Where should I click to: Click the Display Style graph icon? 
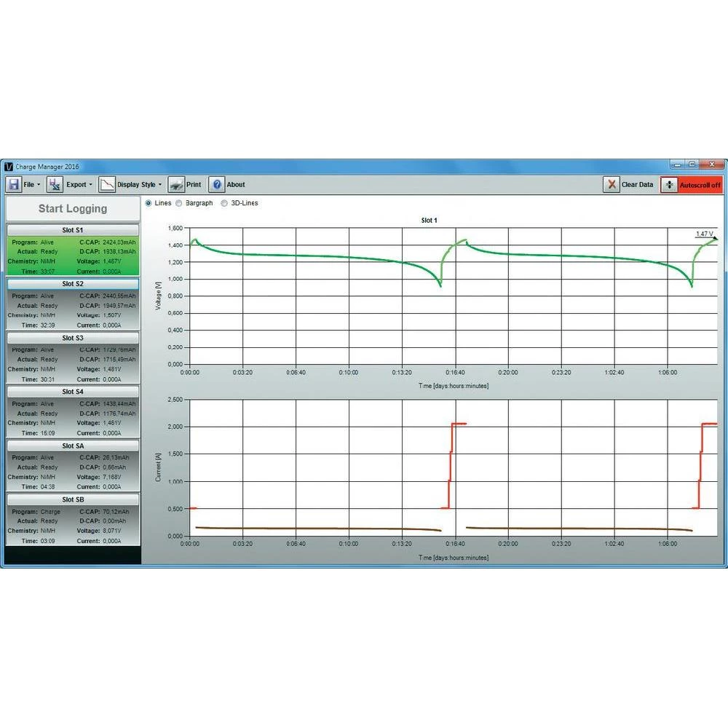(106, 185)
